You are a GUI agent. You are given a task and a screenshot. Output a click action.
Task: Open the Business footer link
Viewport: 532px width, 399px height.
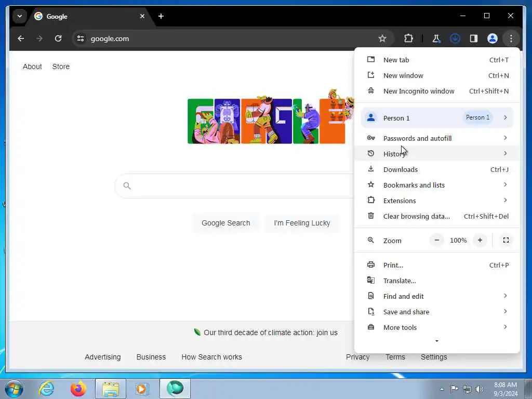(x=151, y=357)
